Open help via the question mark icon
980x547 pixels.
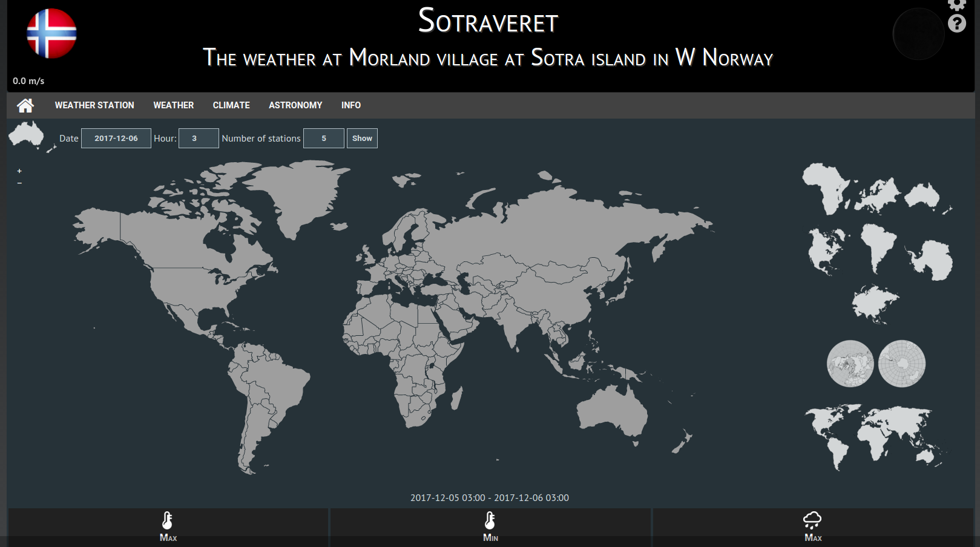(x=957, y=24)
